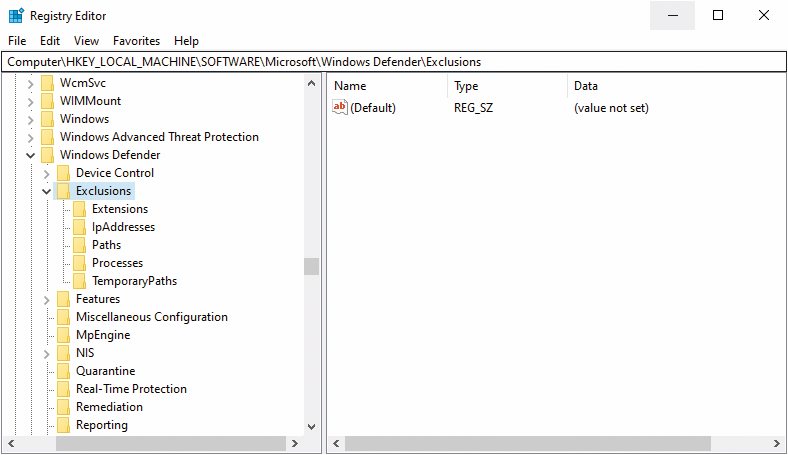The image size is (788, 455).
Task: Click the Paths folder icon
Action: pyautogui.click(x=79, y=245)
